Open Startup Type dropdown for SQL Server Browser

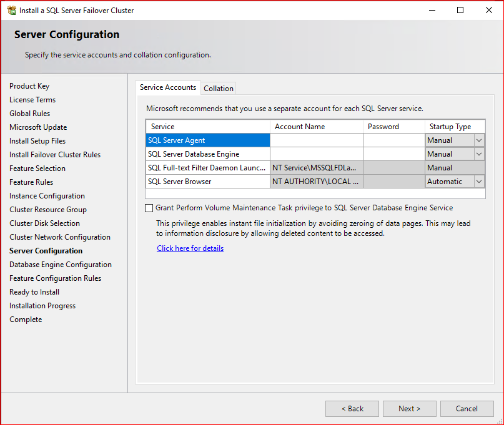tap(479, 182)
